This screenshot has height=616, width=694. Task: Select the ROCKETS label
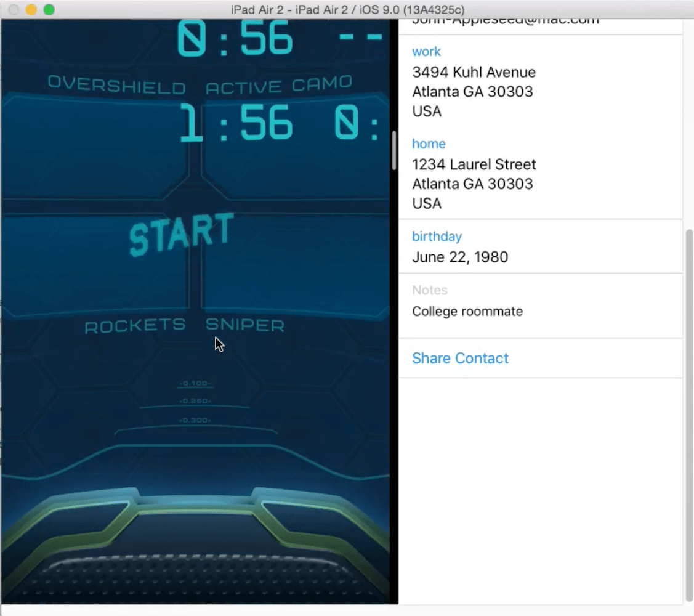[x=135, y=326]
